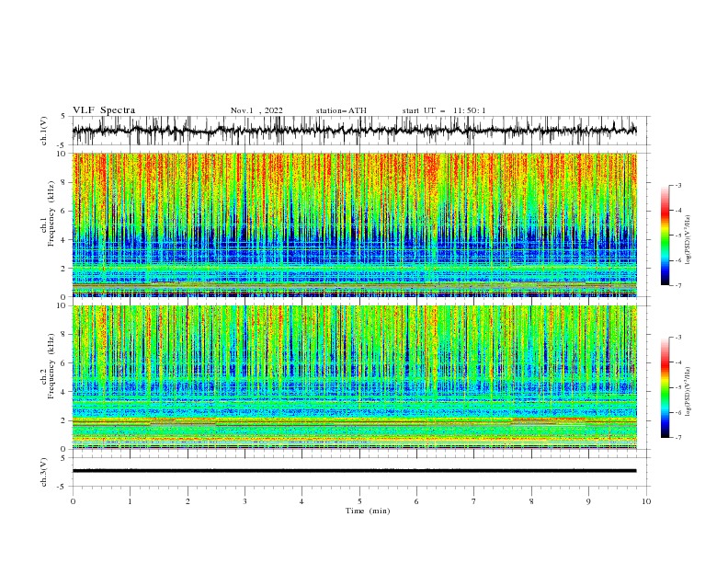Click the ch.1 spectrogram panel
The image size is (728, 563).
click(x=354, y=224)
